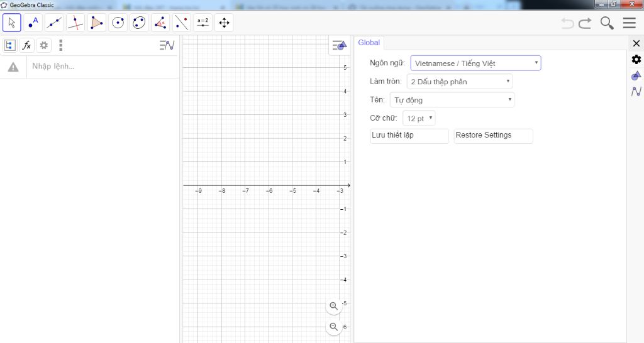
Task: Click the Restore Settings button
Action: tap(493, 136)
